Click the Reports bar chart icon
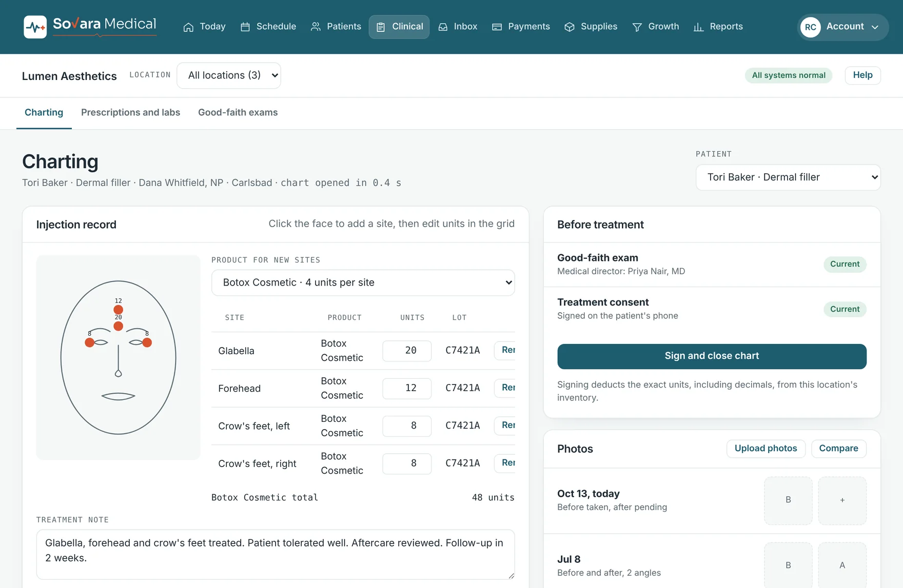The width and height of the screenshot is (903, 588). (x=698, y=27)
